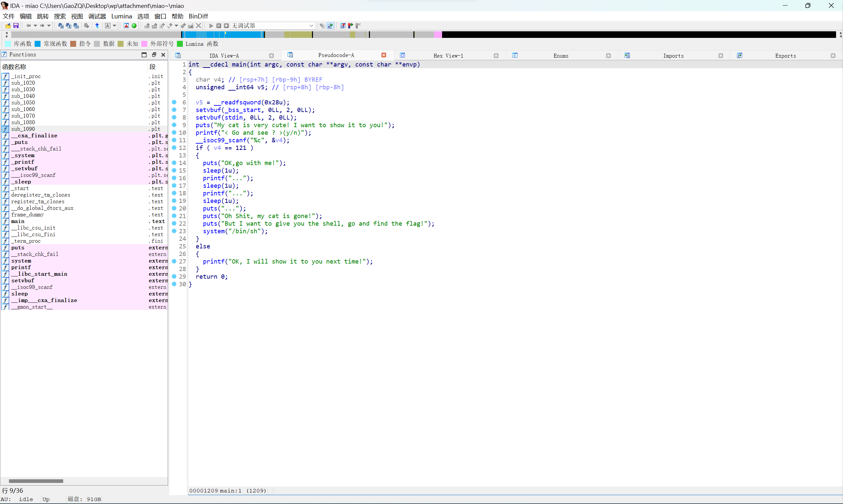
Task: Expand the dropdown next to the 'A' icon
Action: [114, 26]
